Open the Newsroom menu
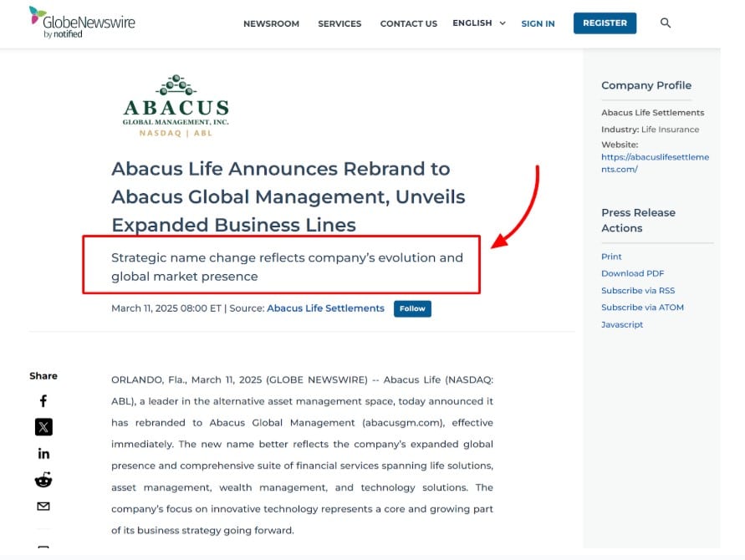 coord(271,23)
